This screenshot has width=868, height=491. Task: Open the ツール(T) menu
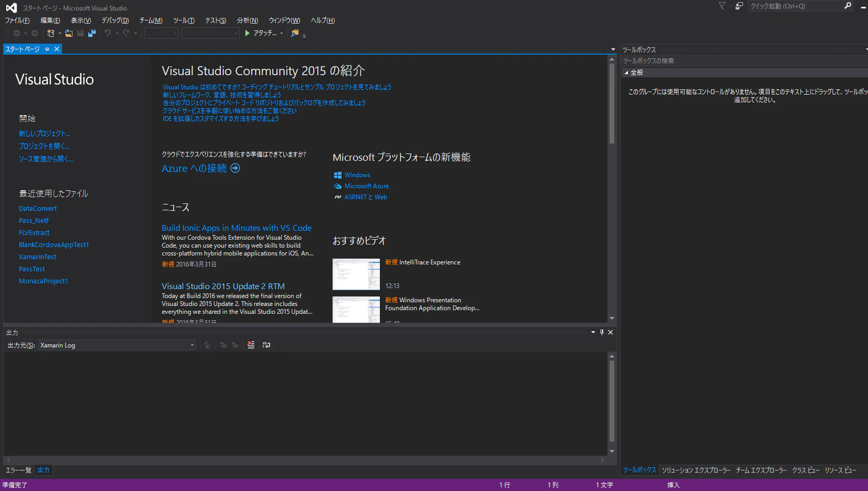[x=184, y=21]
